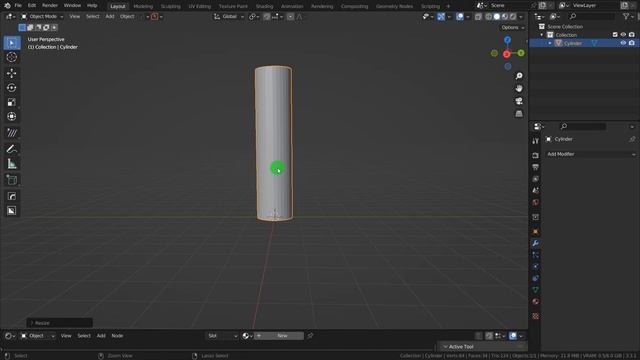Open the Scene properties tab
Viewport: 640px width, 360px height.
click(536, 191)
